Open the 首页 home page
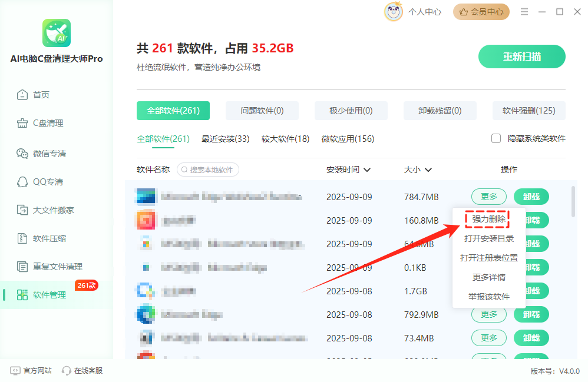This screenshot has width=588, height=382. (x=33, y=95)
